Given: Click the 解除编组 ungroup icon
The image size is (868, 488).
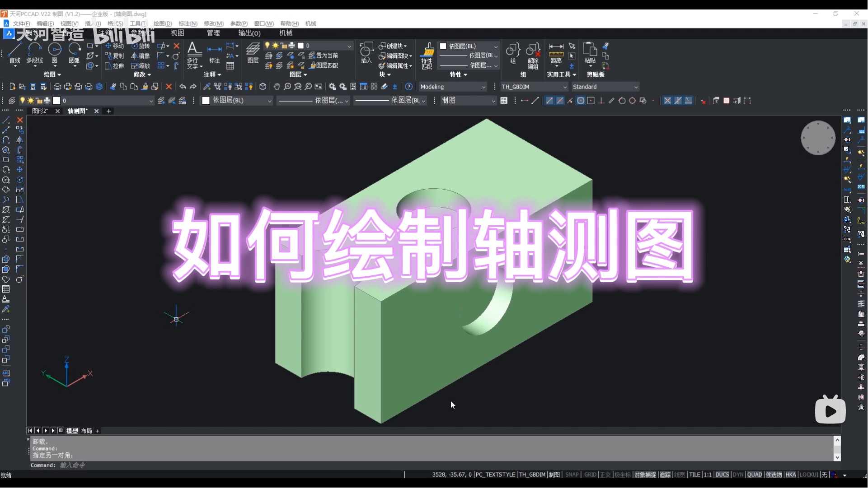Looking at the screenshot, I should [x=533, y=56].
